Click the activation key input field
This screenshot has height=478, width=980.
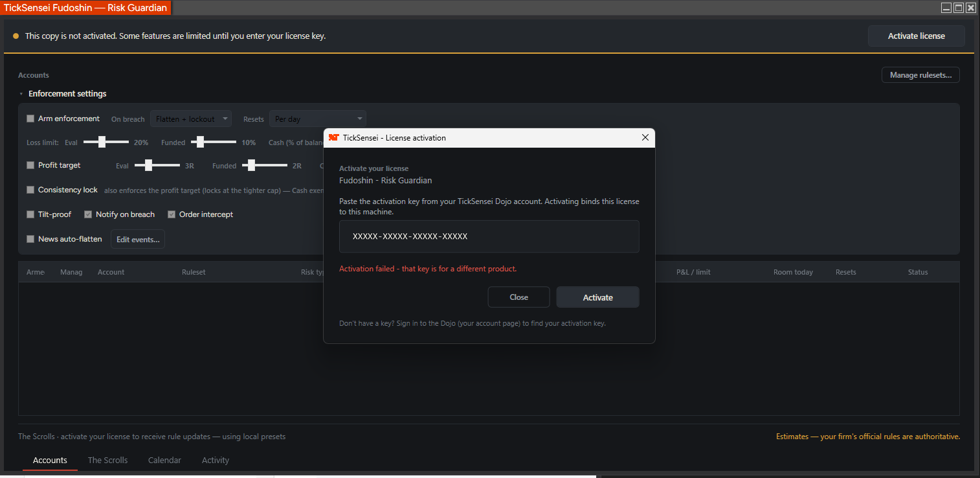coord(489,236)
